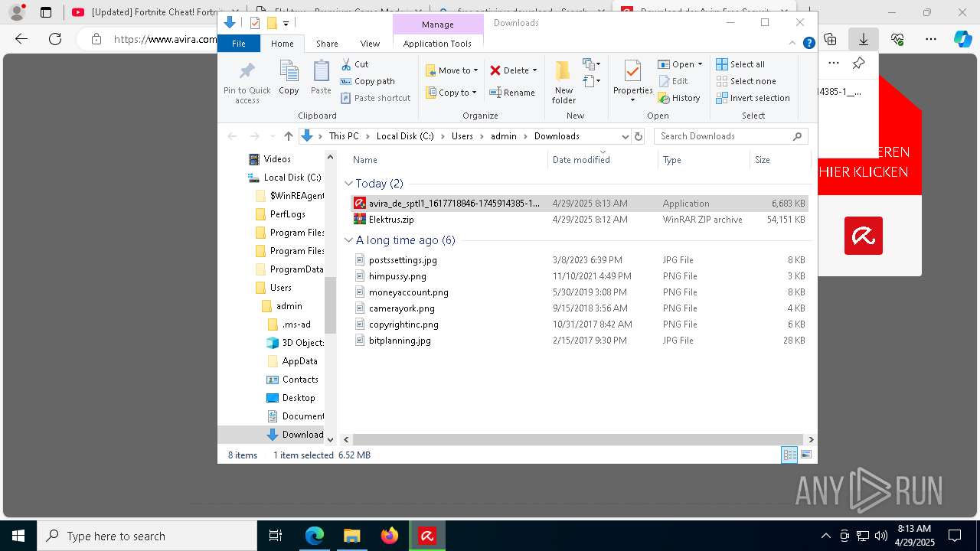Click the Copy icon in Clipboard group
The width and height of the screenshot is (980, 551).
click(289, 71)
